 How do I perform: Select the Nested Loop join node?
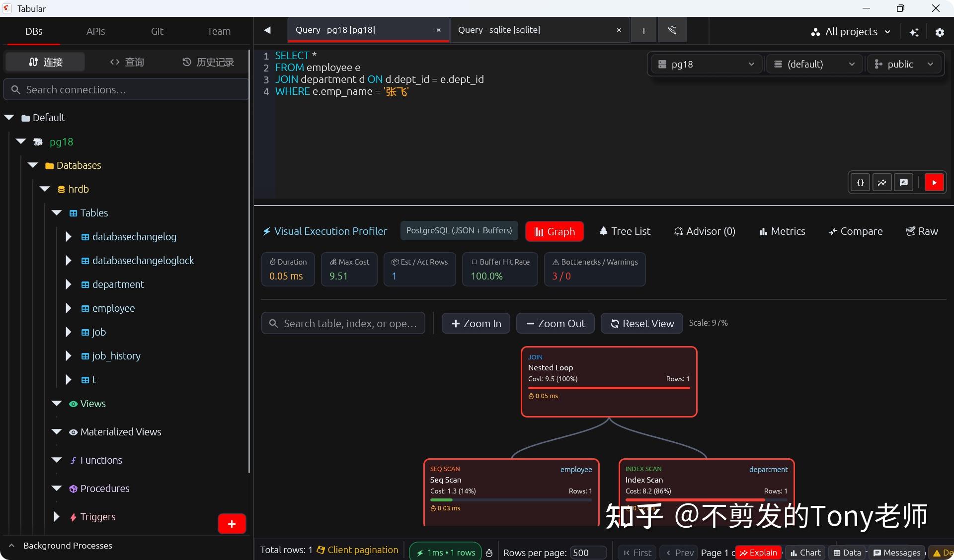click(x=609, y=382)
